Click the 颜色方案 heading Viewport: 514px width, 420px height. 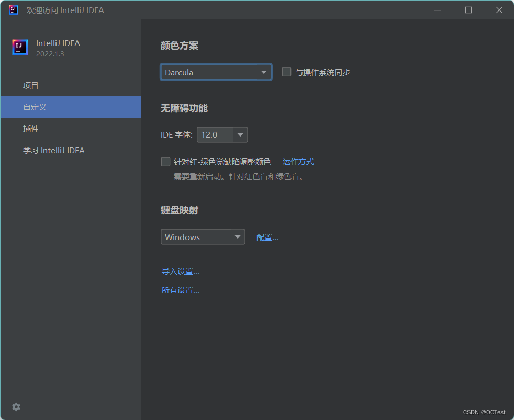pos(180,45)
